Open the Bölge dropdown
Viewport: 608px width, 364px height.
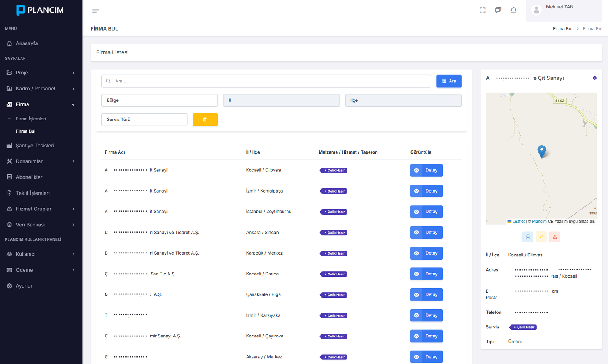point(160,100)
